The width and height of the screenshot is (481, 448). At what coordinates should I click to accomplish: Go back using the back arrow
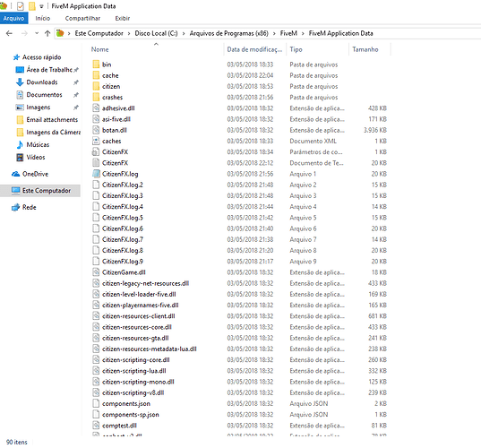coord(9,33)
